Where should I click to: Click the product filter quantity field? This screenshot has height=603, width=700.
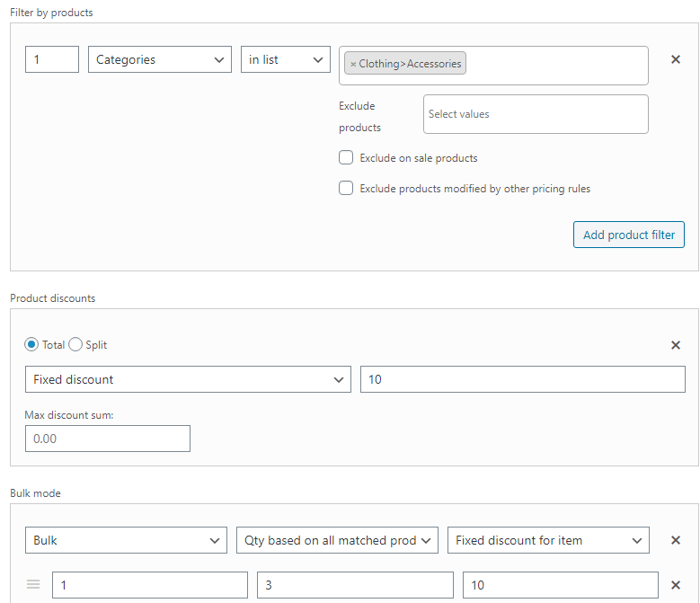tap(52, 59)
